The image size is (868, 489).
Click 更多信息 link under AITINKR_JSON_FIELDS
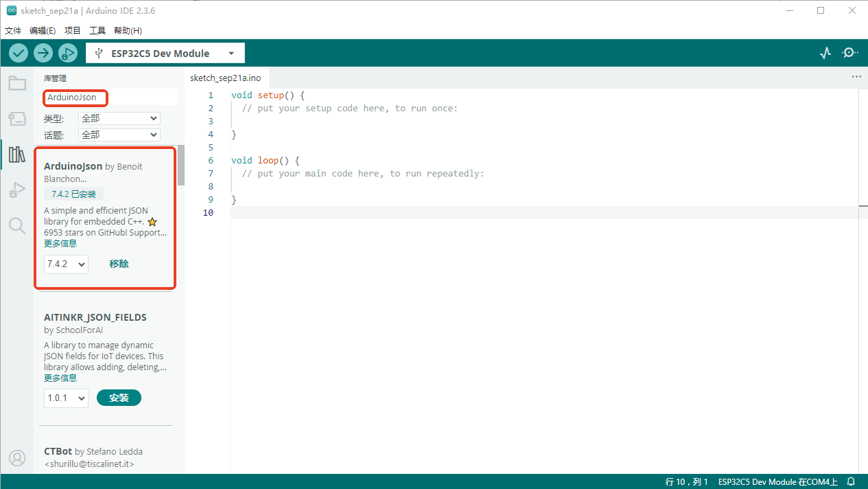[60, 378]
